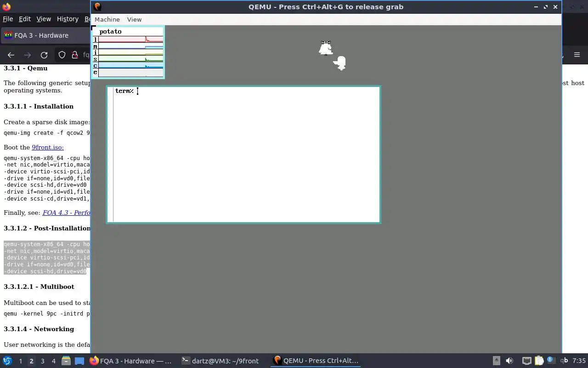Image resolution: width=588 pixels, height=368 pixels.
Task: Click the 7:35 clock
Action: click(x=579, y=361)
